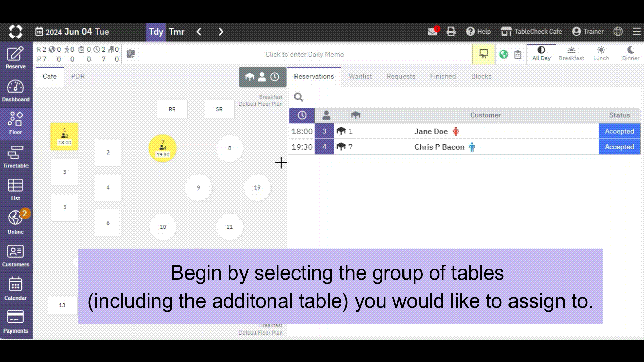Switch to the PDR floor tab
The image size is (644, 362).
pyautogui.click(x=78, y=76)
